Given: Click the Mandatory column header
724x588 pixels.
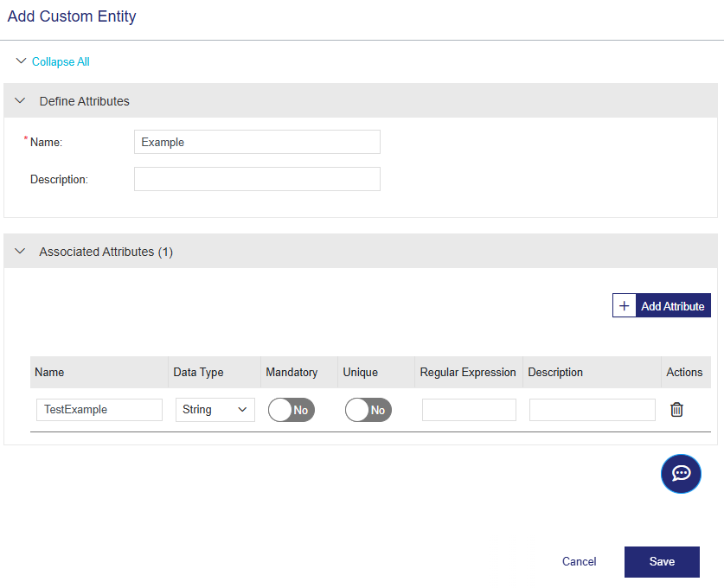Looking at the screenshot, I should (x=292, y=372).
